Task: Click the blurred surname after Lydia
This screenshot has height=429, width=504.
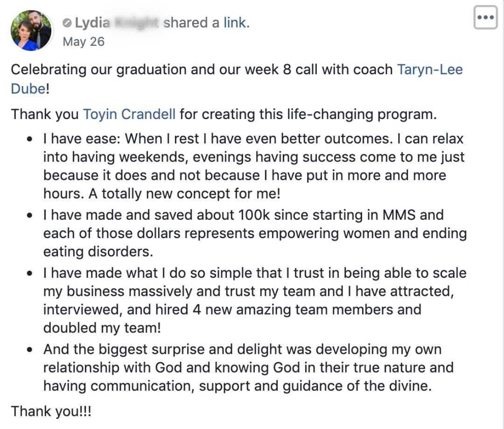Action: pos(135,23)
